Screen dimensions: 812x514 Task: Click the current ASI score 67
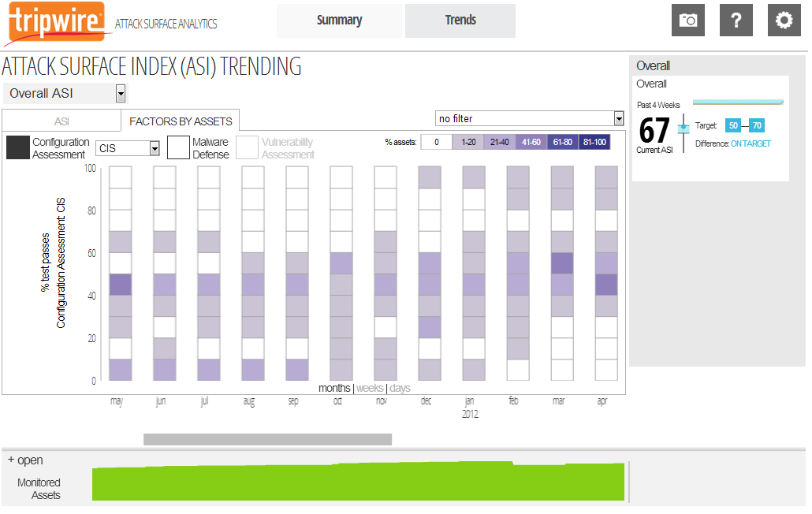click(x=654, y=130)
